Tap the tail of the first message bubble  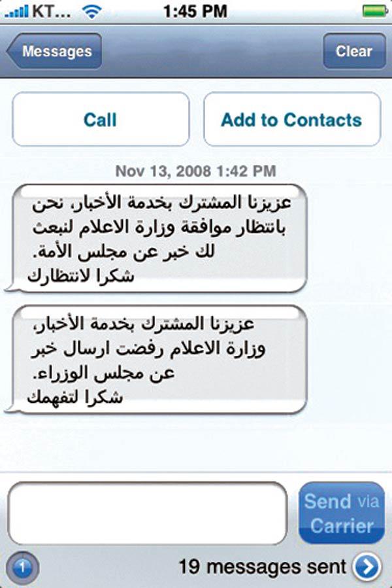point(8,287)
